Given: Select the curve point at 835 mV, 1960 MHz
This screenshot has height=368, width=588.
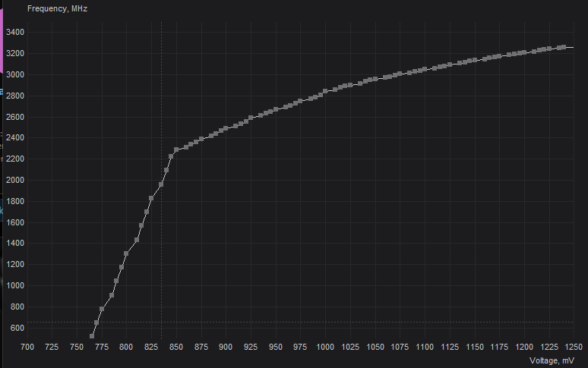Looking at the screenshot, I should 161,184.
